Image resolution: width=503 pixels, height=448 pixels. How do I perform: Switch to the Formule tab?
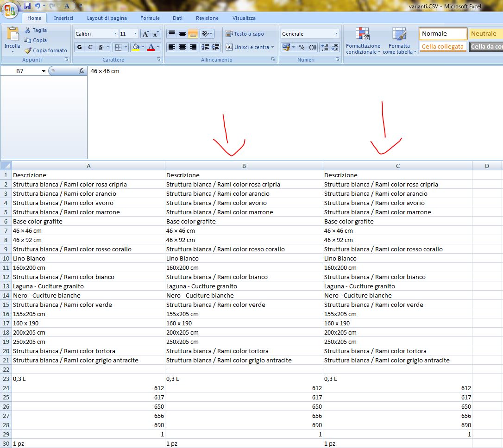pyautogui.click(x=150, y=18)
